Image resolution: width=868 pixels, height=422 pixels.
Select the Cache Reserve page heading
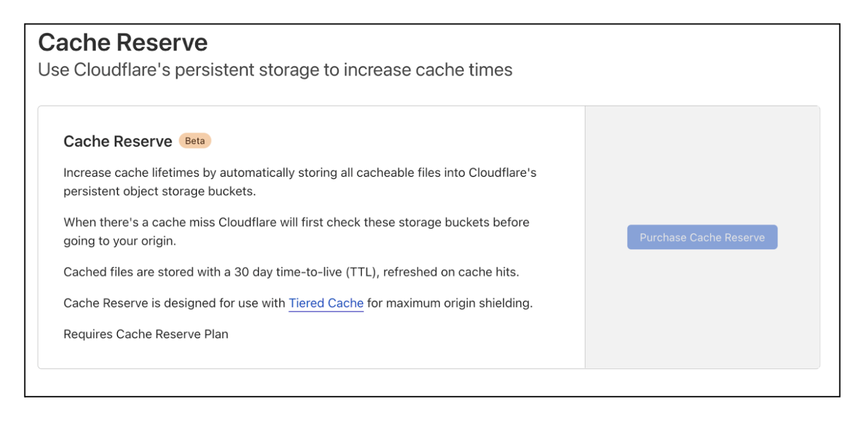(x=123, y=42)
